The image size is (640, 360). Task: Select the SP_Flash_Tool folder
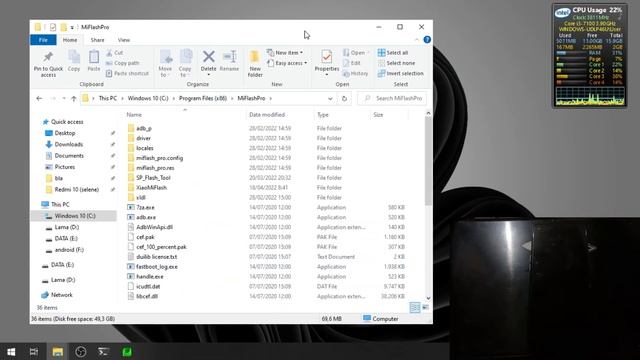tap(153, 178)
